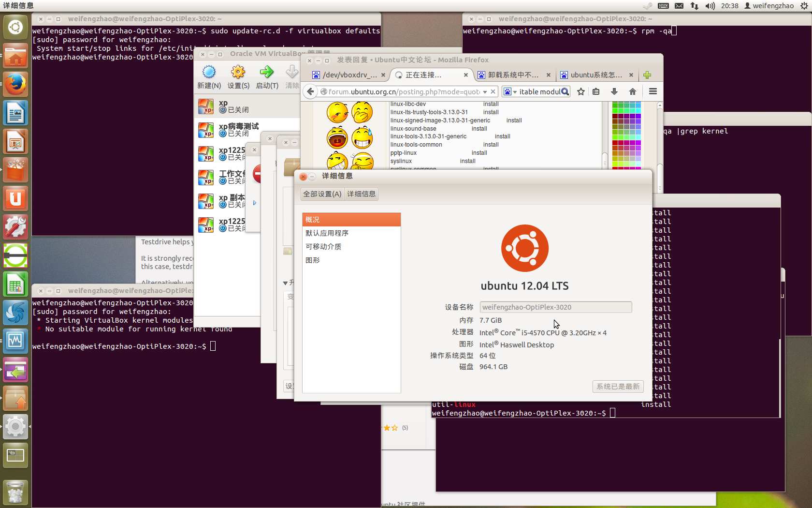Open LibreOffice Writer from launcher
The image size is (812, 508).
point(15,113)
